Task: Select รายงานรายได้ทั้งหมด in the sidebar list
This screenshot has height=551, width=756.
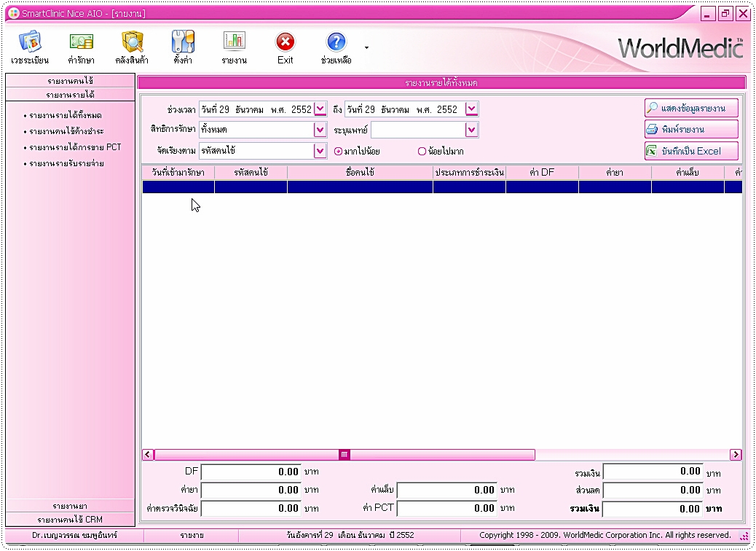Action: click(65, 115)
